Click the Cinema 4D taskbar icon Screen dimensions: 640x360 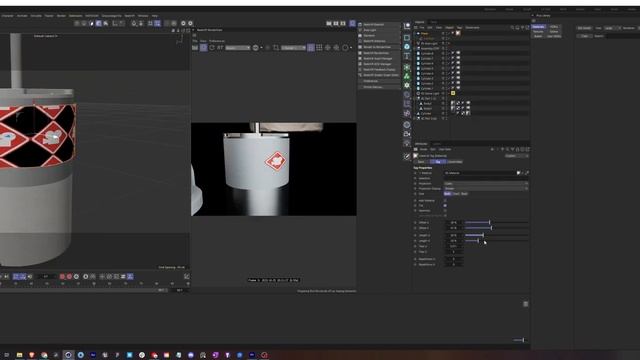[x=68, y=355]
